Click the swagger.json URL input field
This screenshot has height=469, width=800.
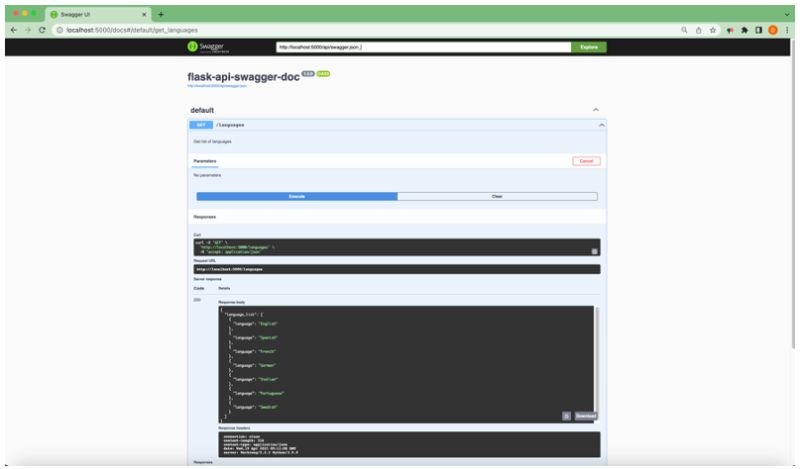[423, 47]
